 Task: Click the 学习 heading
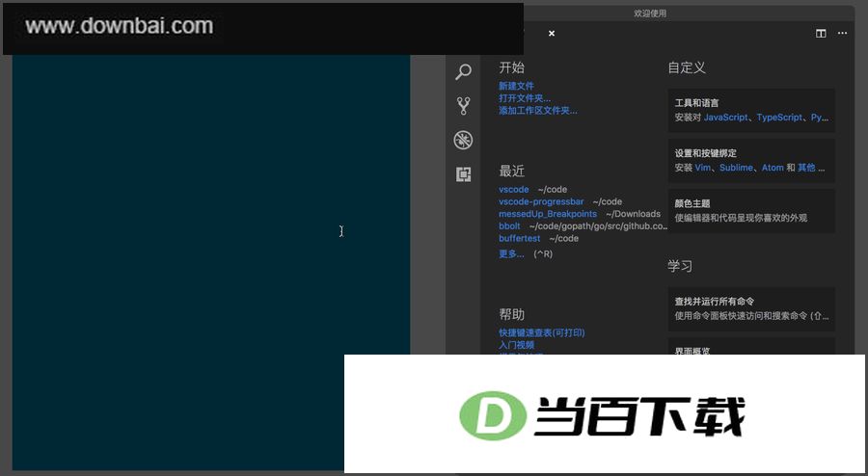pyautogui.click(x=680, y=266)
